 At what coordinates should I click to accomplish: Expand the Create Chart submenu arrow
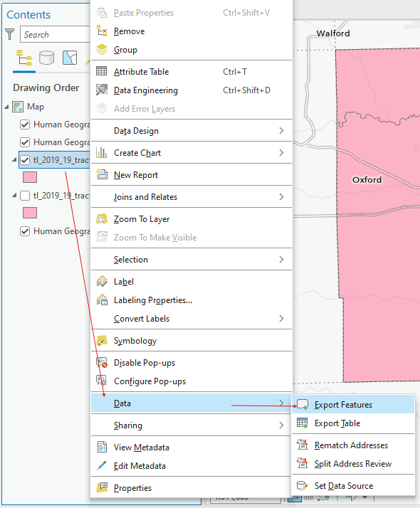coord(281,152)
